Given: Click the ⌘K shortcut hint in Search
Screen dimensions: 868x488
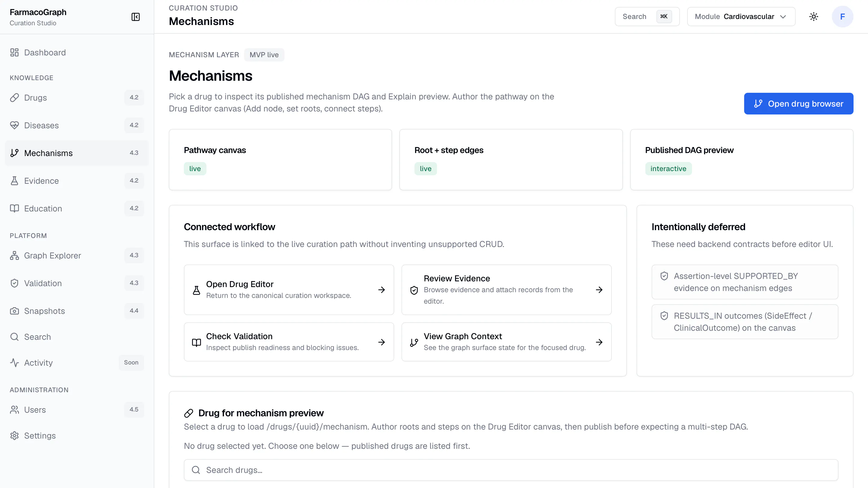Looking at the screenshot, I should coord(664,17).
